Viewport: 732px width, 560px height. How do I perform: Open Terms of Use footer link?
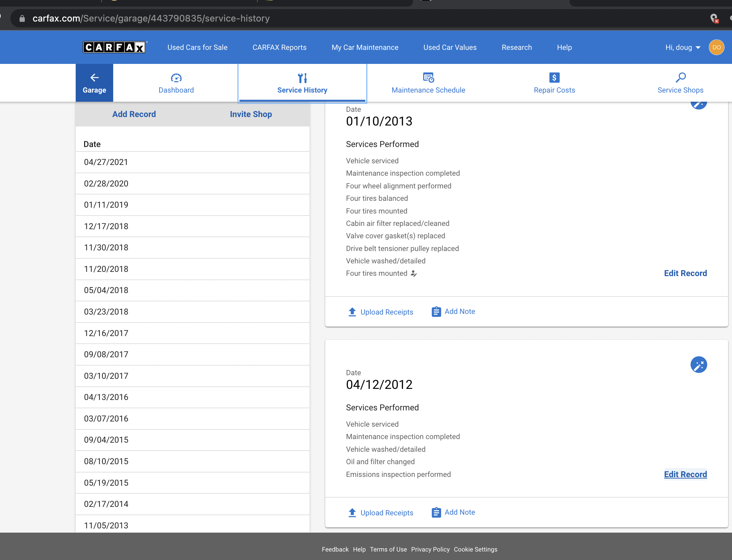(x=388, y=549)
